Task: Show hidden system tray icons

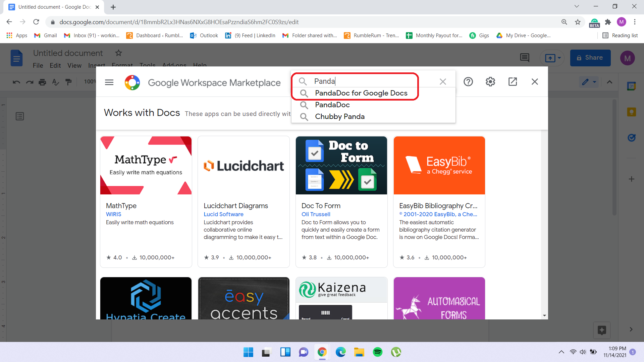Action: click(x=561, y=352)
